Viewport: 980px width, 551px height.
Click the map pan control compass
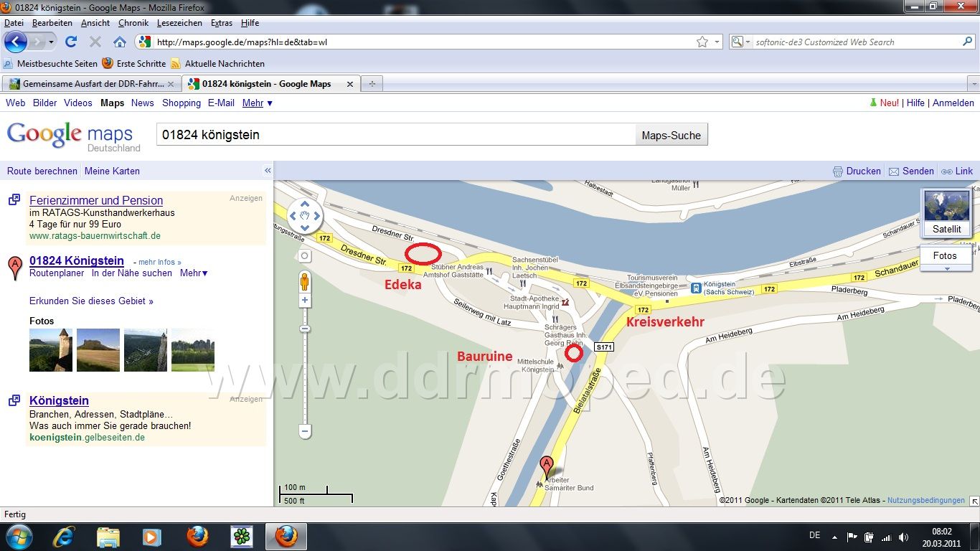(304, 216)
